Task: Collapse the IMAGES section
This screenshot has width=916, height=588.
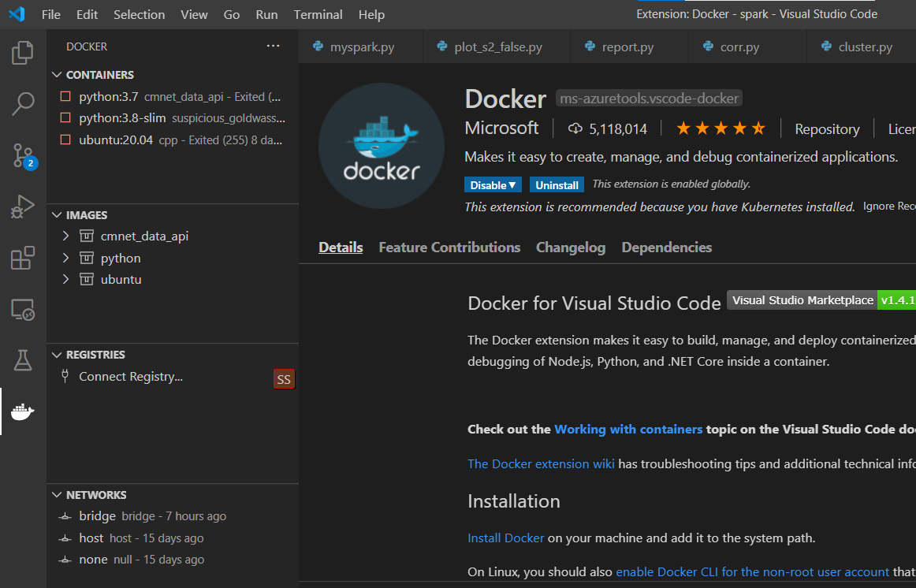Action: (x=57, y=215)
